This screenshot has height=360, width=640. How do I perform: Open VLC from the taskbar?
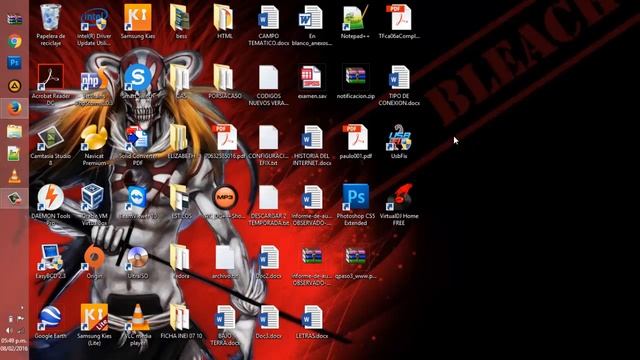point(14,176)
